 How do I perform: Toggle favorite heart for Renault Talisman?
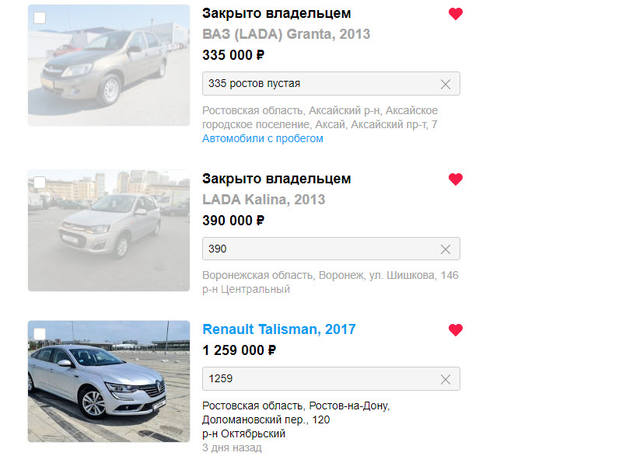456,330
